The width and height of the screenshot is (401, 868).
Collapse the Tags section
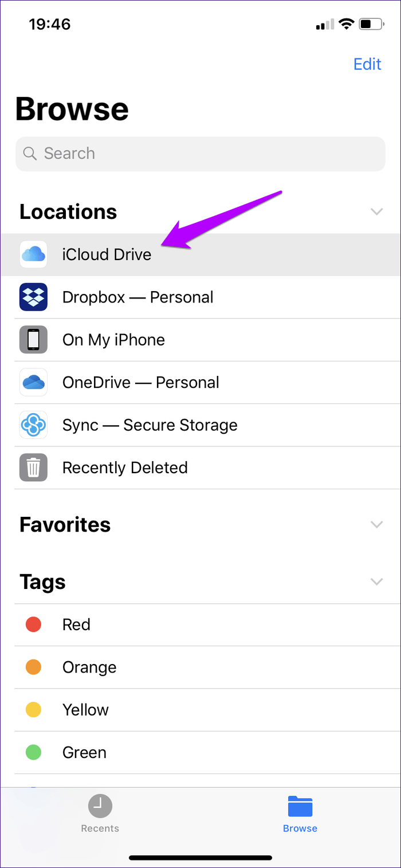pyautogui.click(x=376, y=582)
